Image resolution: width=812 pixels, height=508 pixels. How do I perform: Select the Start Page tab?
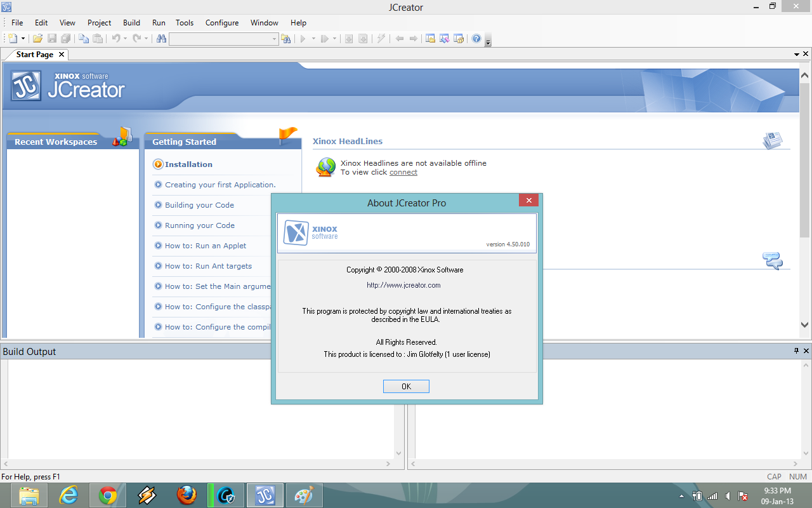point(35,55)
